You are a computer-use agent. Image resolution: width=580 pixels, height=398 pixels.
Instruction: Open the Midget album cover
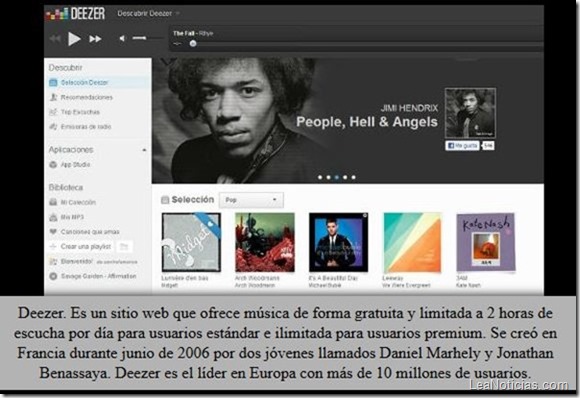coord(191,242)
